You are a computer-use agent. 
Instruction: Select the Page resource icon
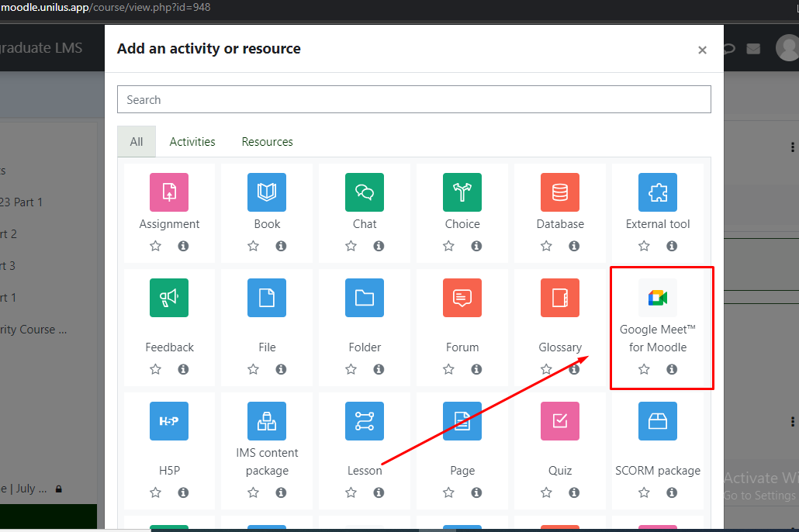click(x=462, y=421)
